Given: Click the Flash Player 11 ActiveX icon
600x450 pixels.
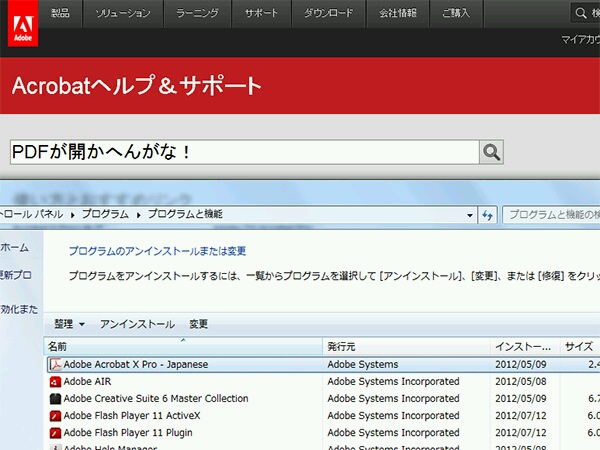Looking at the screenshot, I should coord(55,416).
